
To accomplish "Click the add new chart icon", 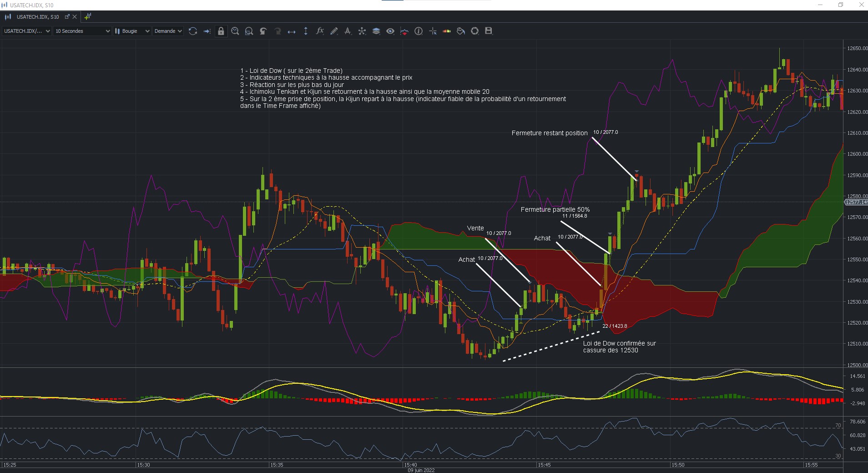I will point(88,16).
